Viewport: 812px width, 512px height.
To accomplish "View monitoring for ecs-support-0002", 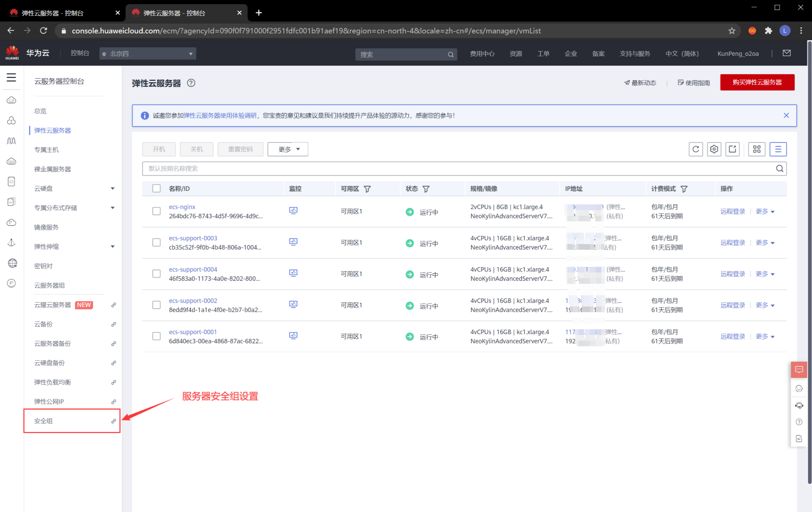I will pos(293,305).
